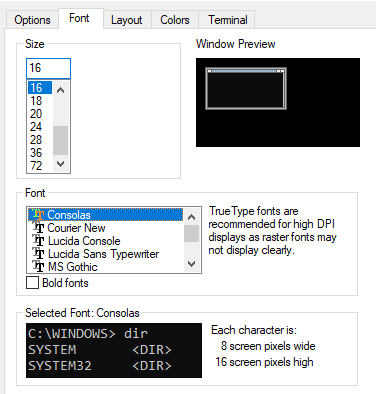Switch to the Options tab
The height and width of the screenshot is (394, 376).
coord(32,20)
